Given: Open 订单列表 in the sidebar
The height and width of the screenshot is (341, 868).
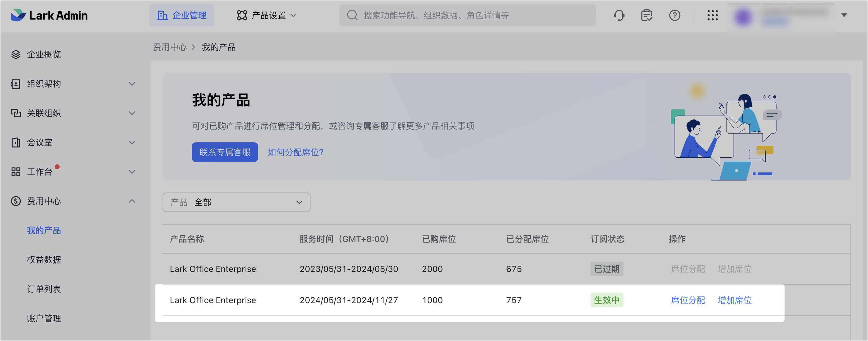Looking at the screenshot, I should tap(44, 289).
